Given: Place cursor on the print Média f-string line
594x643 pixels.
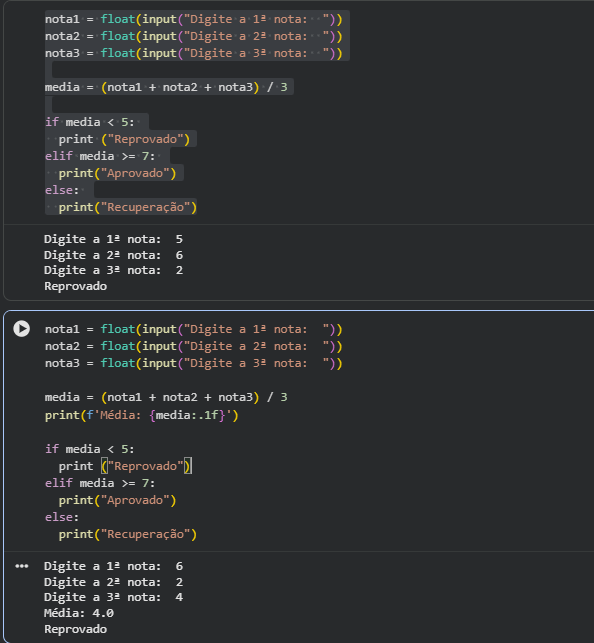Looking at the screenshot, I should 141,415.
